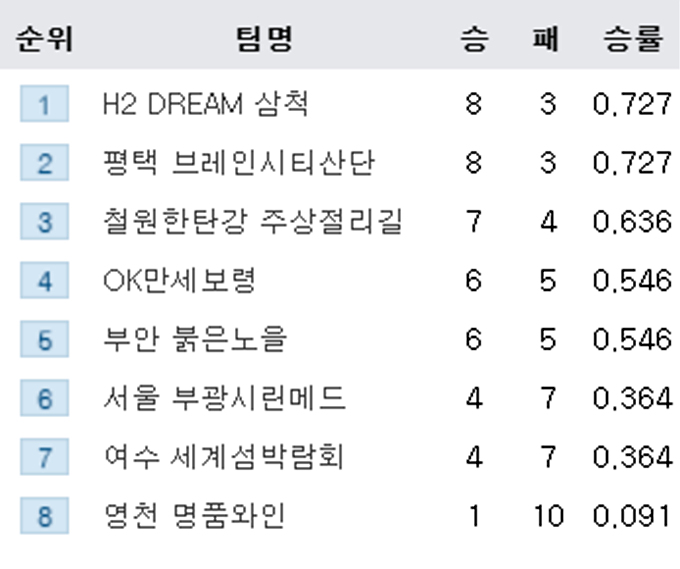The image size is (680, 569).
Task: Click the rank 2 badge
Action: [x=44, y=163]
